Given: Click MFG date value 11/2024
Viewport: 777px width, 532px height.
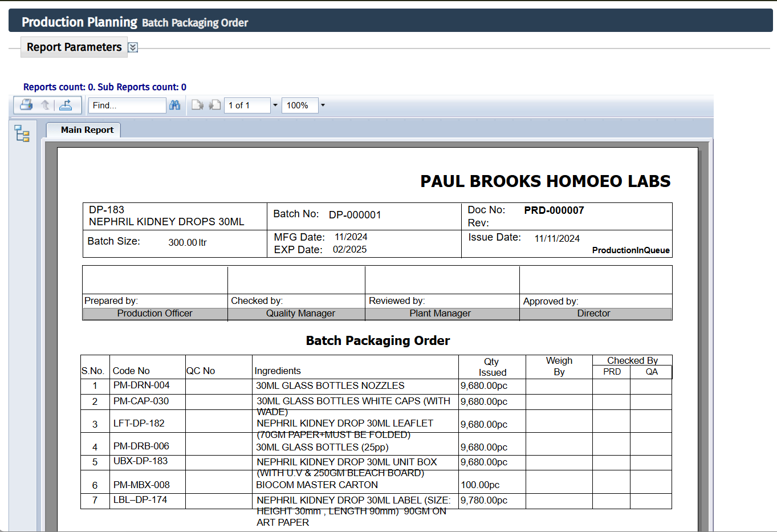Looking at the screenshot, I should (x=351, y=237).
